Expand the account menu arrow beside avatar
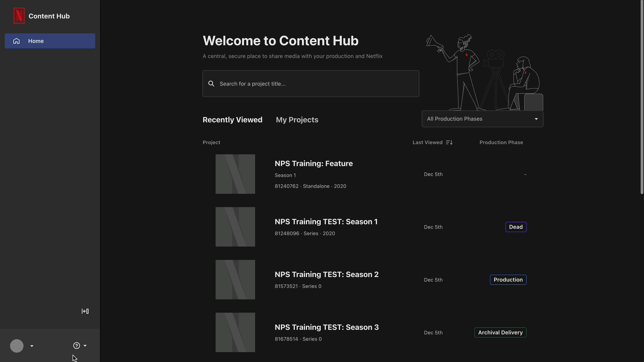Image resolution: width=644 pixels, height=362 pixels. 32,346
